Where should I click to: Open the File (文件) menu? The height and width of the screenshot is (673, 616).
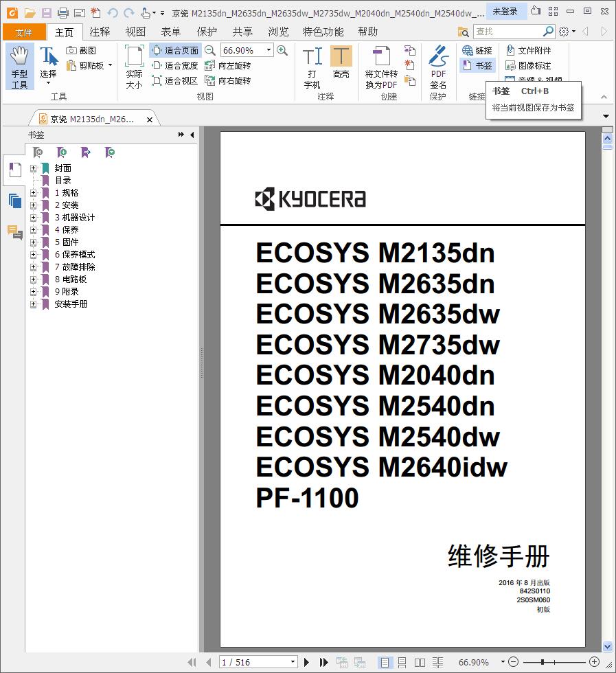(x=23, y=32)
